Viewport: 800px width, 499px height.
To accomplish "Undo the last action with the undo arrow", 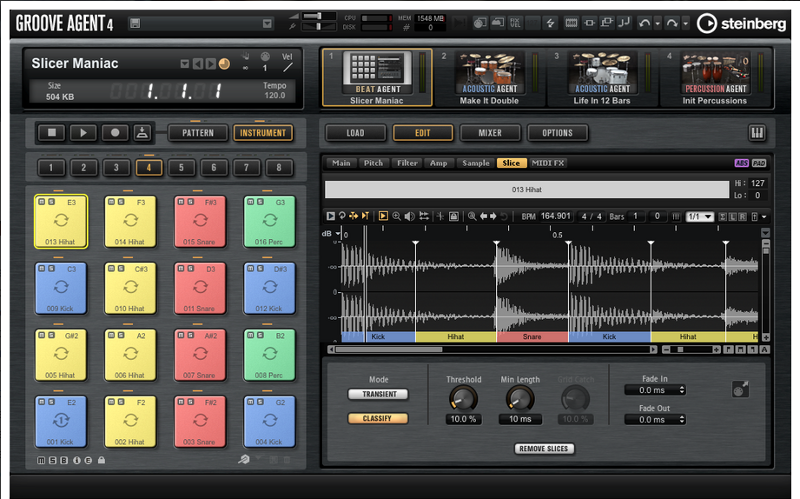I will pos(644,23).
